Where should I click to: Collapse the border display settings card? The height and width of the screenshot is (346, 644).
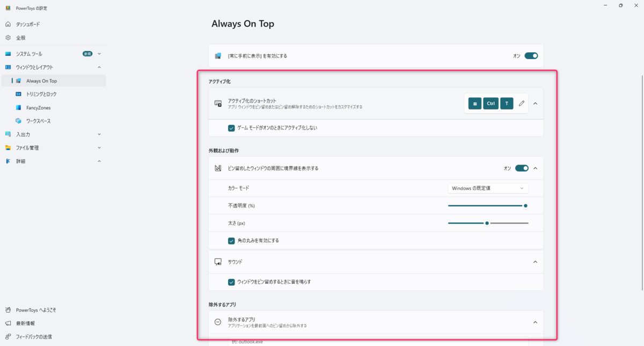(x=535, y=168)
